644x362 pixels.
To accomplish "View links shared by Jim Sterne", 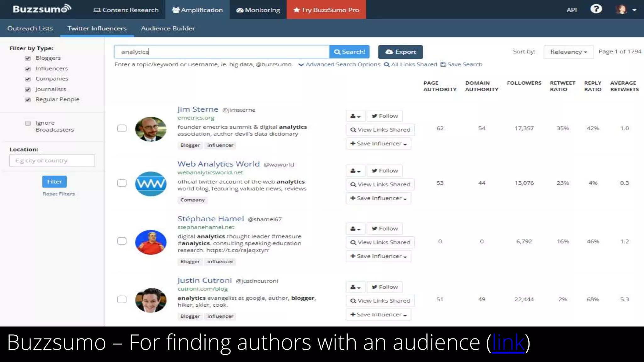I will 380,130.
